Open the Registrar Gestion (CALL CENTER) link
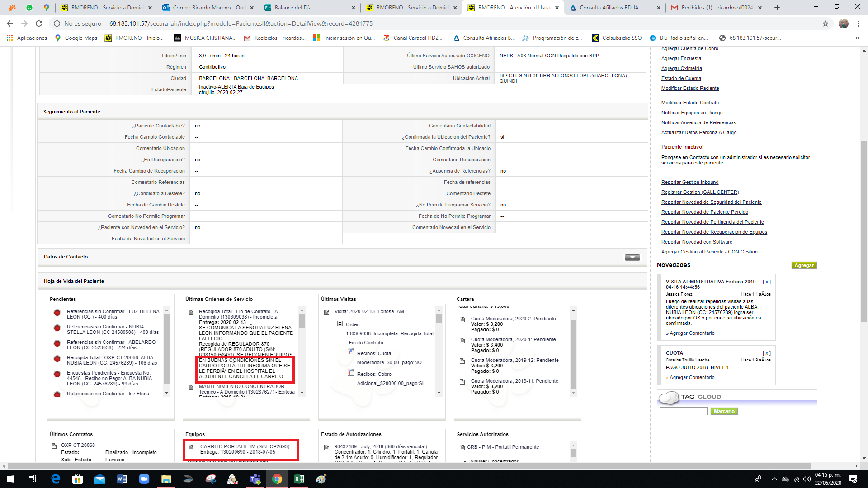Screen dimensions: 868x488 tap(700, 192)
